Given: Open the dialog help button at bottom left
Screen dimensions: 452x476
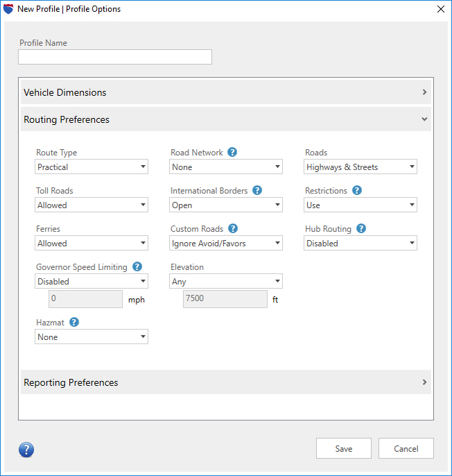Looking at the screenshot, I should [x=26, y=450].
